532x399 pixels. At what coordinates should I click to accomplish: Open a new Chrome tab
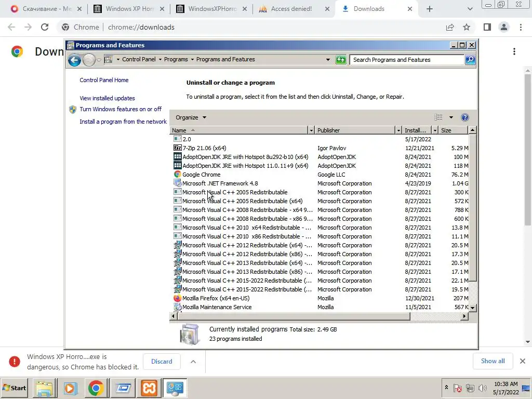430,9
